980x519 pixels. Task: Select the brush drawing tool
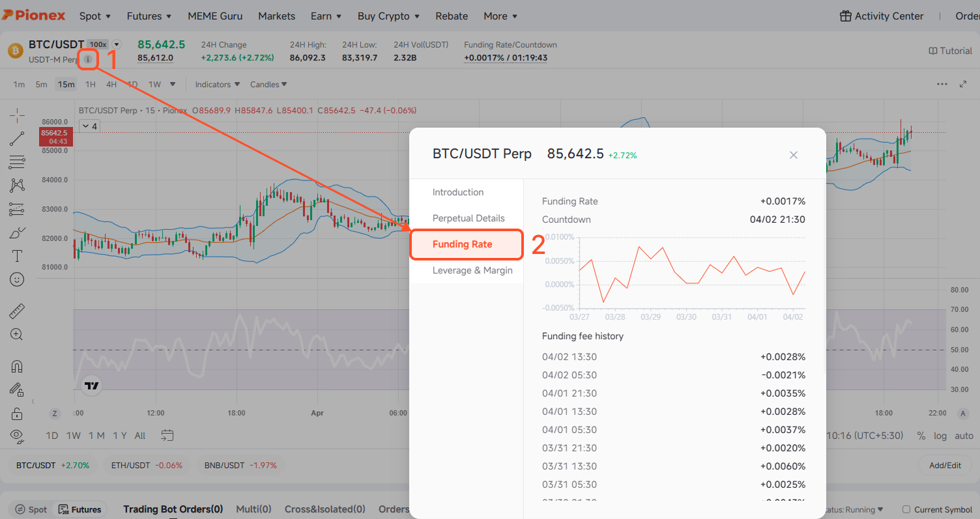point(17,232)
